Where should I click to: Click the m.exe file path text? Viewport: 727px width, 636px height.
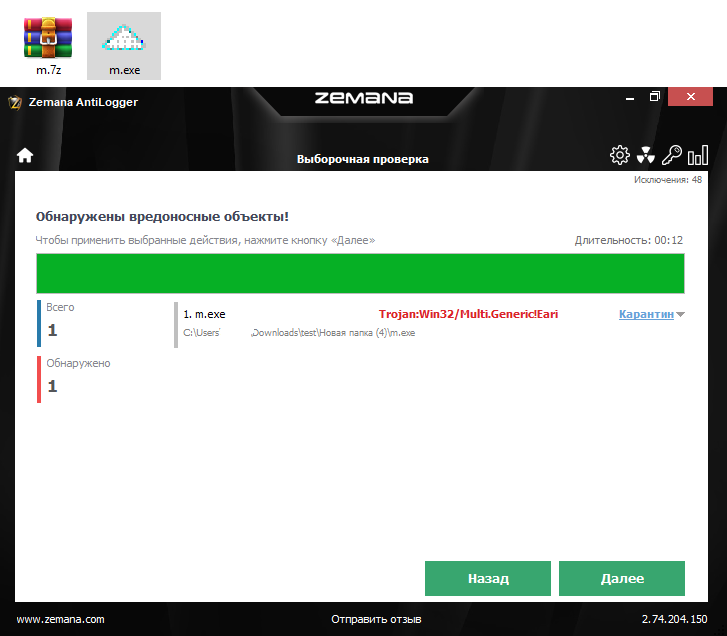click(299, 333)
